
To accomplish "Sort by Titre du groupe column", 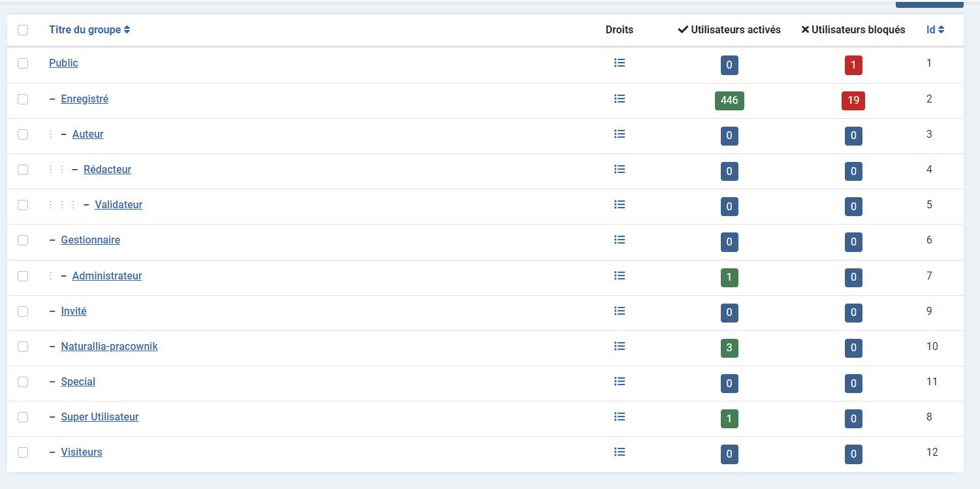I will 89,29.
